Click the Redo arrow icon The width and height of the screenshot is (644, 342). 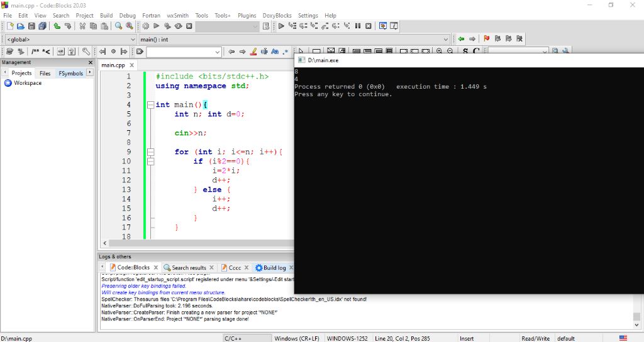point(67,26)
